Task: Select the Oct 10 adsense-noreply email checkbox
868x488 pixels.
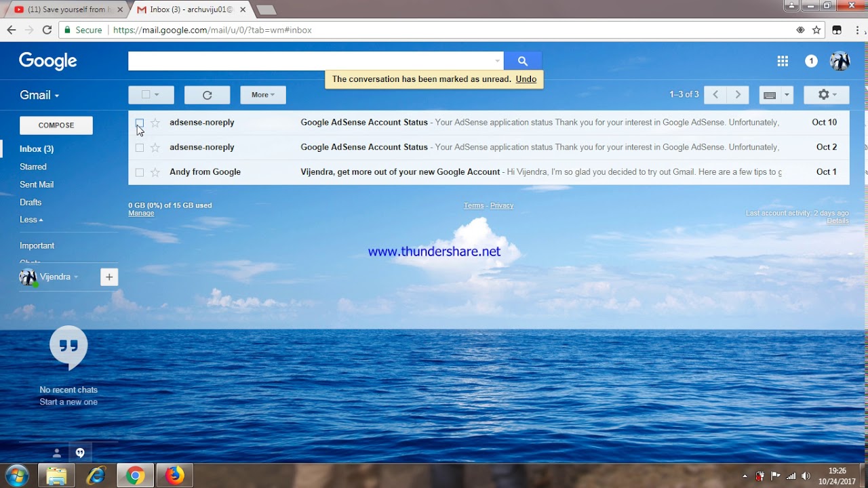Action: click(140, 123)
